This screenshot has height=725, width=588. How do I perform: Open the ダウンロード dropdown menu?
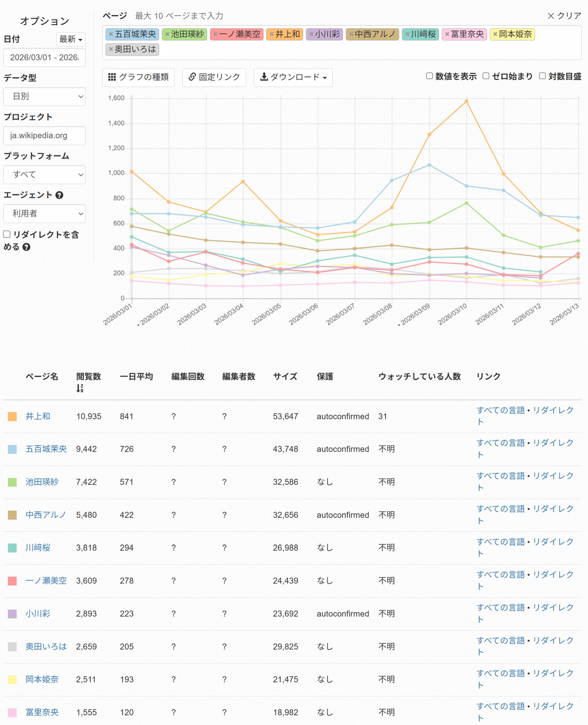click(x=293, y=78)
